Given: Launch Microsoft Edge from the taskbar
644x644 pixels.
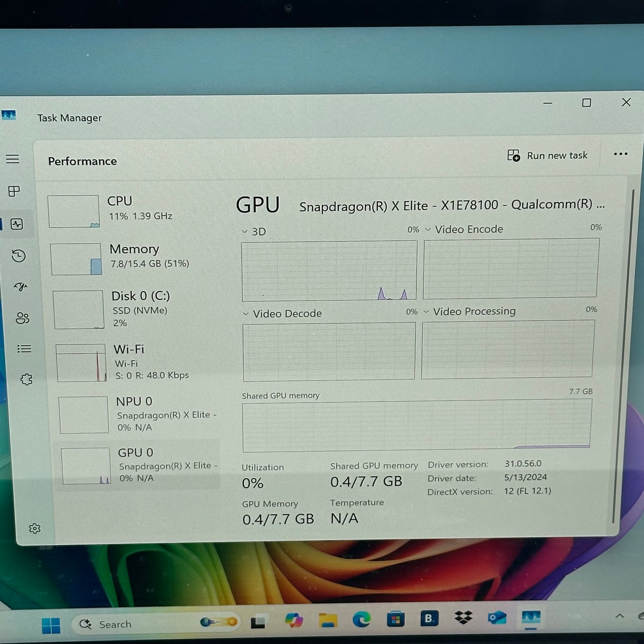Looking at the screenshot, I should click(361, 619).
